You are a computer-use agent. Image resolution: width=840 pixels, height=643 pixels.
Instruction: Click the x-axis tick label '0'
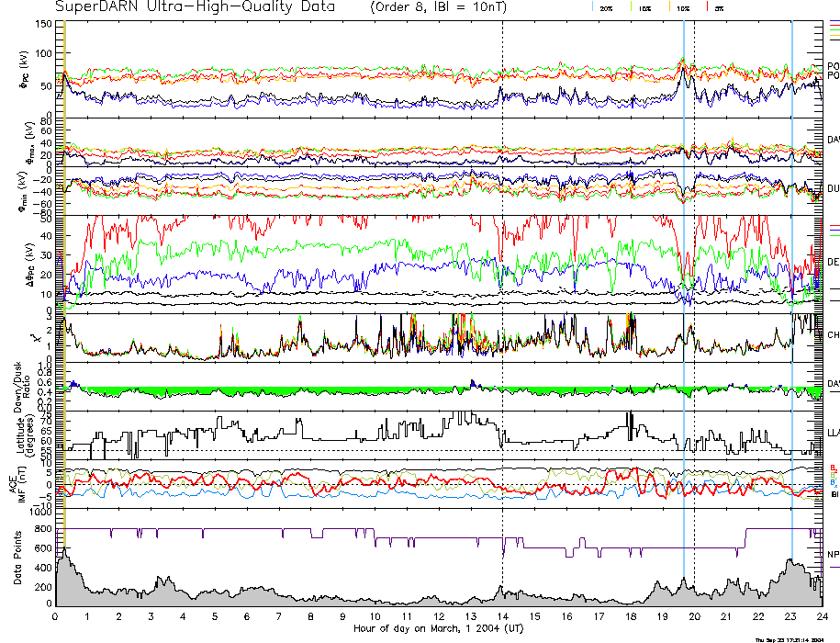click(55, 616)
